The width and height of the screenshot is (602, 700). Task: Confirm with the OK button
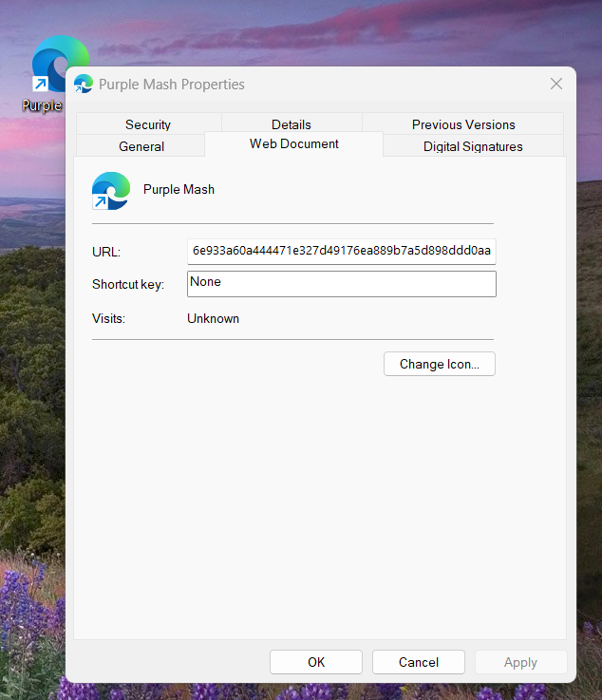pyautogui.click(x=316, y=662)
